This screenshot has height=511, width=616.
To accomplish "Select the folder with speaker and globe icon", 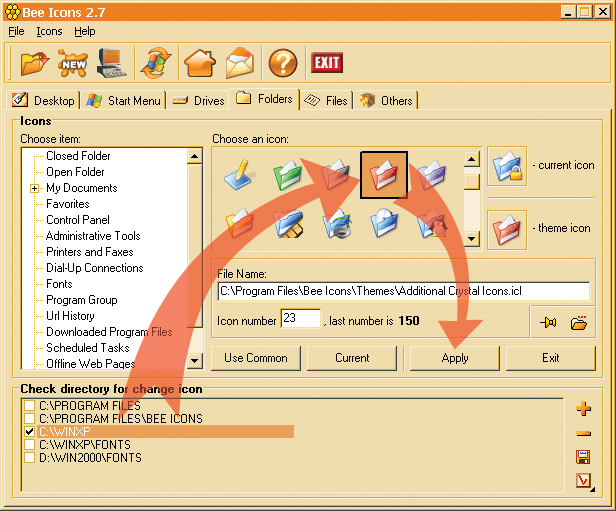I will point(337,223).
